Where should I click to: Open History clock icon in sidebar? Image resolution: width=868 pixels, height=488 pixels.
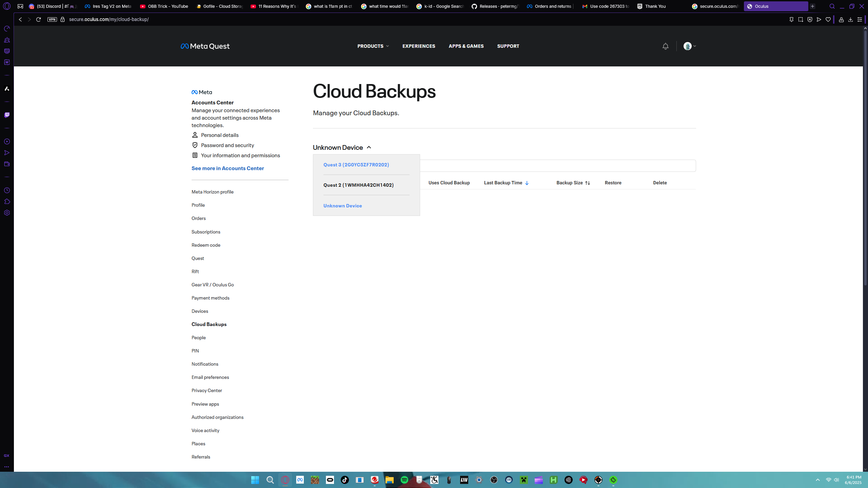coord(7,190)
